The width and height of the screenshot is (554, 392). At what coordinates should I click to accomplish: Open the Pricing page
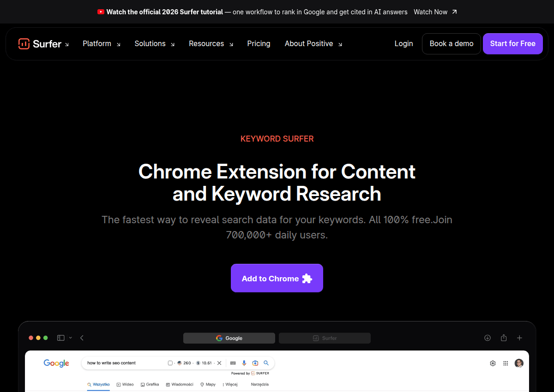259,44
